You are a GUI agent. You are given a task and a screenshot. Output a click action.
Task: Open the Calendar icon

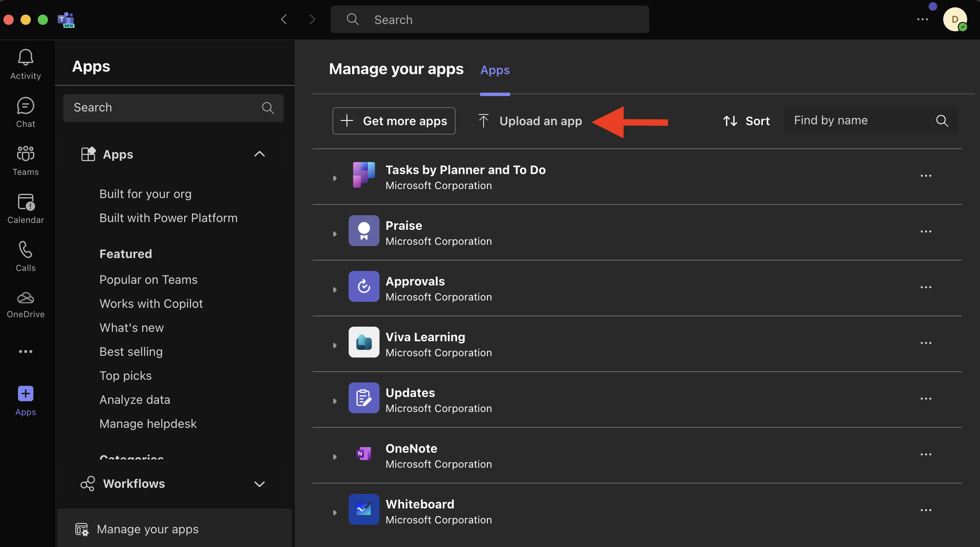[26, 202]
